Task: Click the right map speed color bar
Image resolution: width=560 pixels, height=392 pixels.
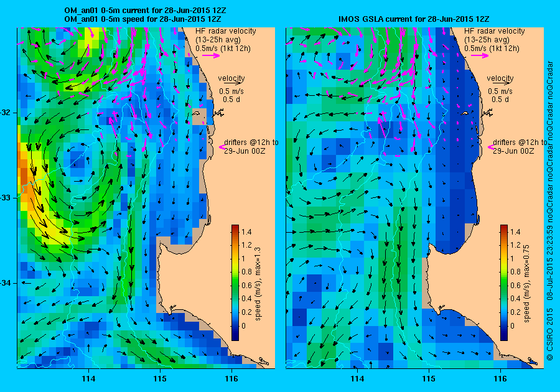Action: coord(504,282)
